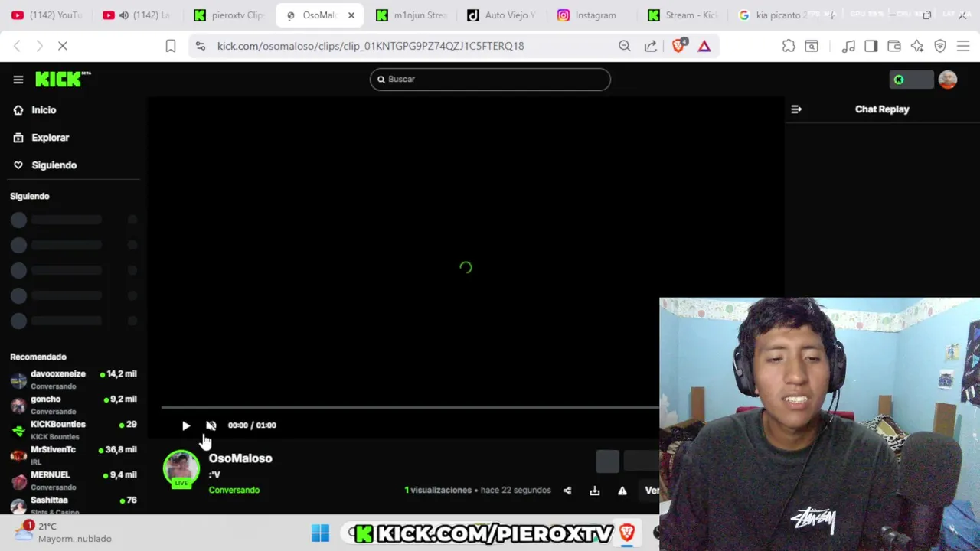Screen dimensions: 980x551
Task: Go forward in browser history
Action: click(x=39, y=47)
